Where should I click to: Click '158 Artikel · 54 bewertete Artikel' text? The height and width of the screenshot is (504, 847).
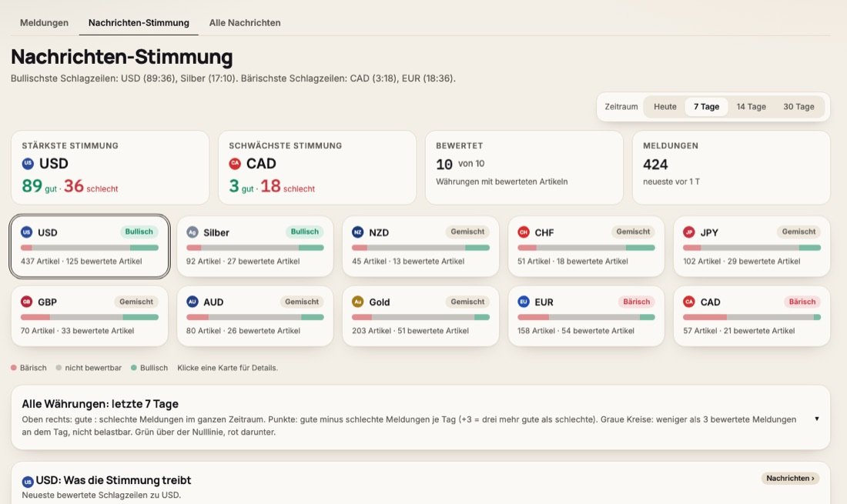(576, 331)
